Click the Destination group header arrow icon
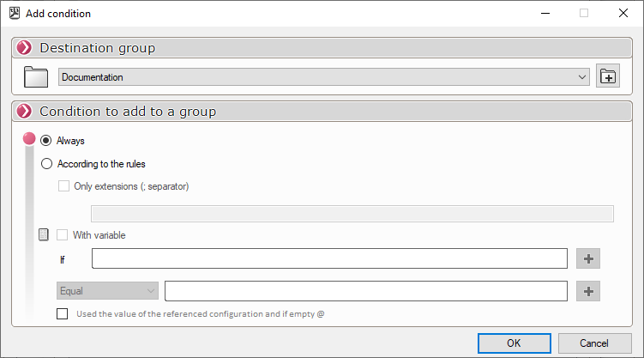The width and height of the screenshot is (644, 358). pyautogui.click(x=24, y=48)
